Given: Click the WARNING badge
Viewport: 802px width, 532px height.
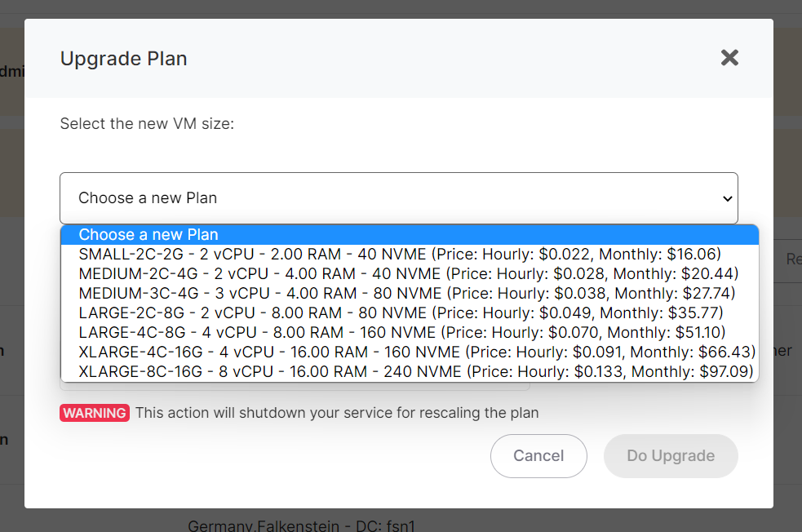Looking at the screenshot, I should tap(95, 413).
